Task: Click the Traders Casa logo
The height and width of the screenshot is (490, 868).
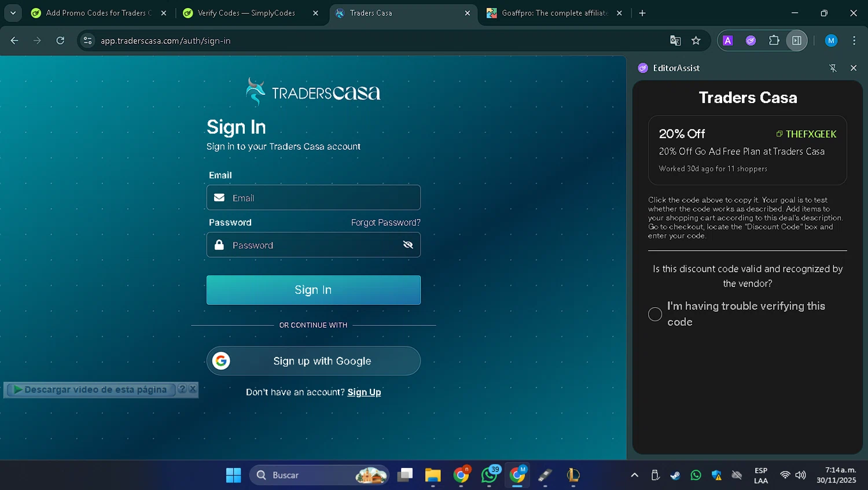Action: 313,91
